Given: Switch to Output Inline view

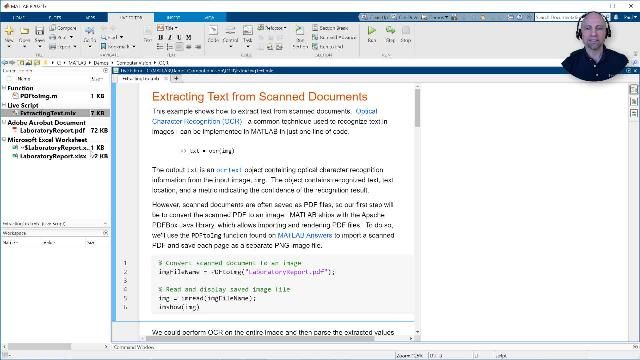Looking at the screenshot, I should (x=633, y=101).
